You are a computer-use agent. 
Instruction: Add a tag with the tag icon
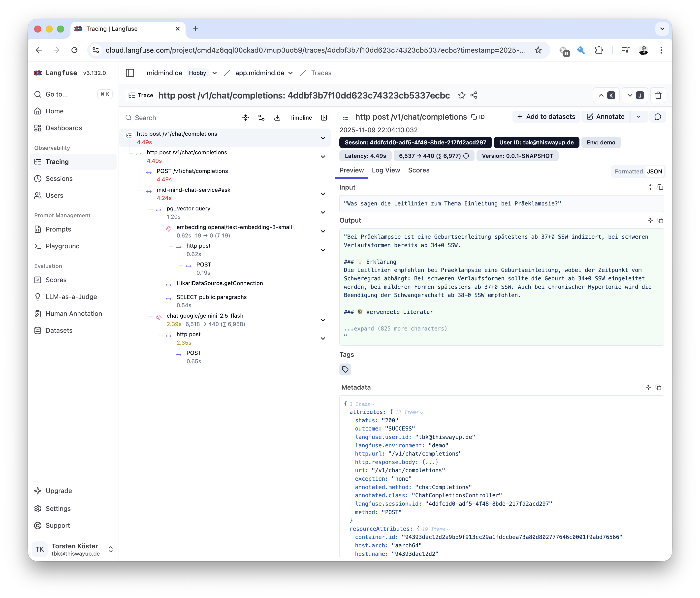(x=345, y=369)
